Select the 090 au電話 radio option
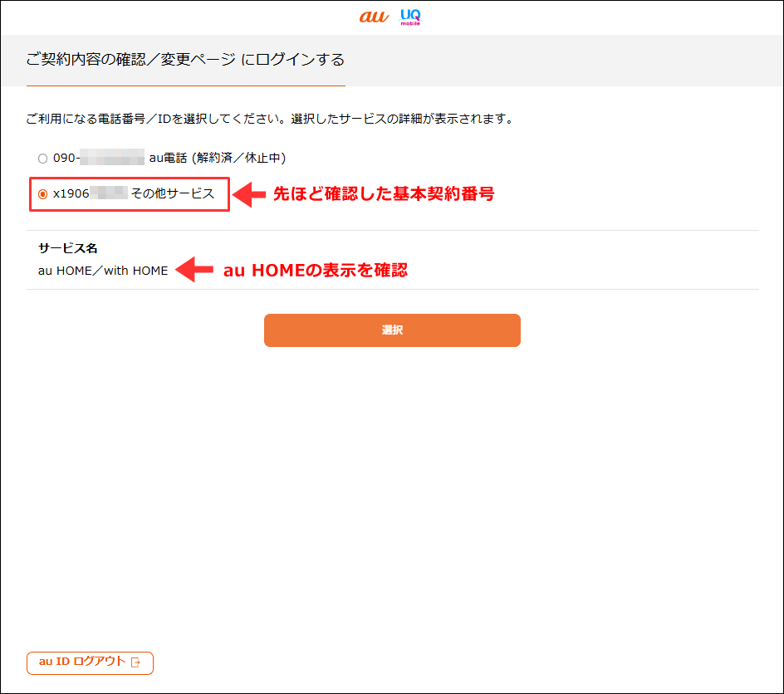This screenshot has height=694, width=784. [42, 158]
